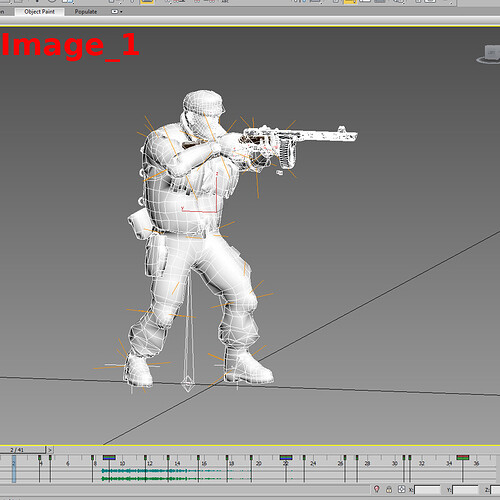Screen dimensions: 500x500
Task: Switch to the Object Paint tab
Action: [x=39, y=12]
